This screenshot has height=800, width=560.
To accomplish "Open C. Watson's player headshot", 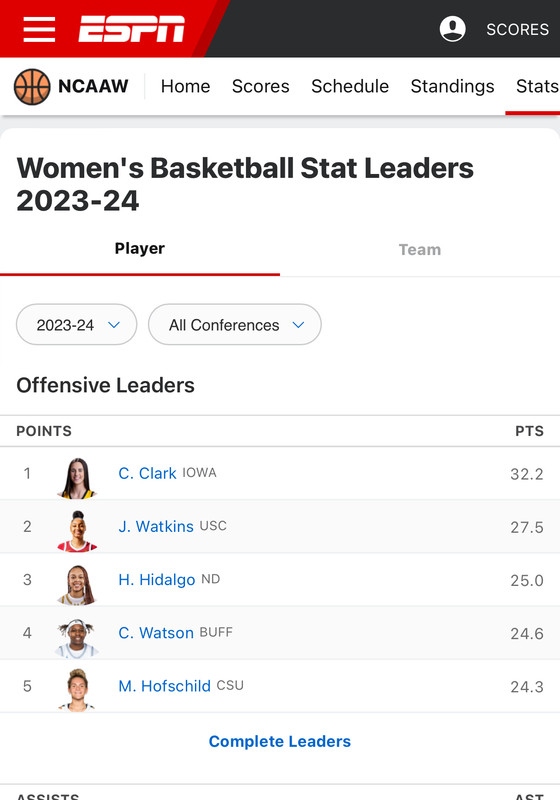I will click(x=77, y=638).
